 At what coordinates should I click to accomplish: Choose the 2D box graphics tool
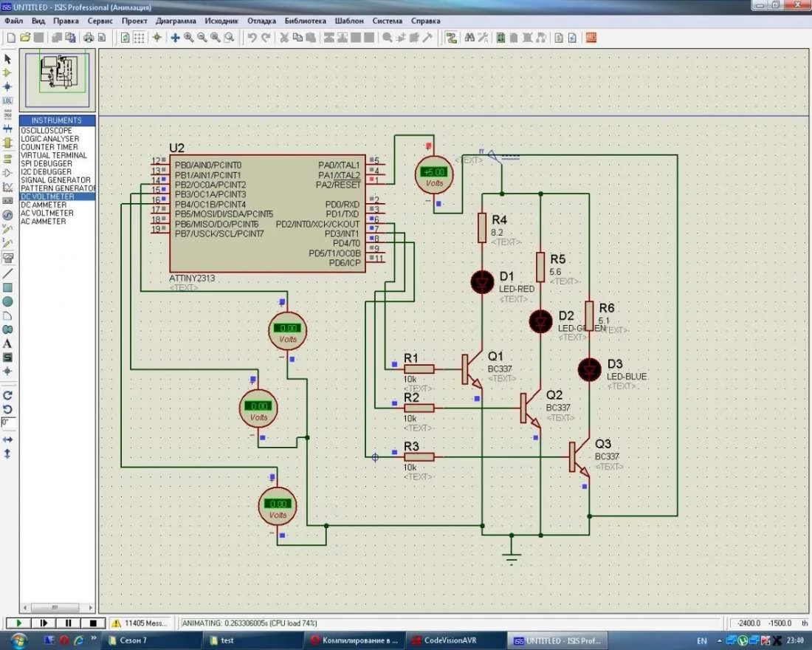tap(7, 287)
